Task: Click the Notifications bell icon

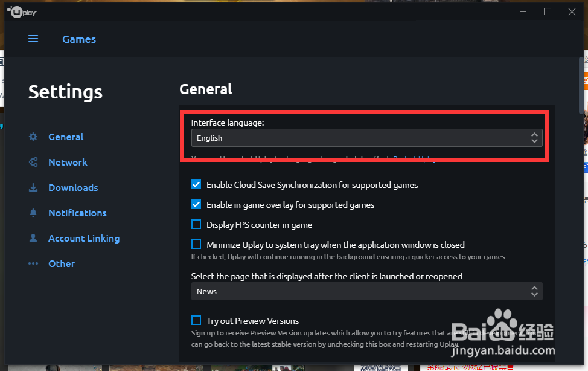Action: pyautogui.click(x=34, y=213)
